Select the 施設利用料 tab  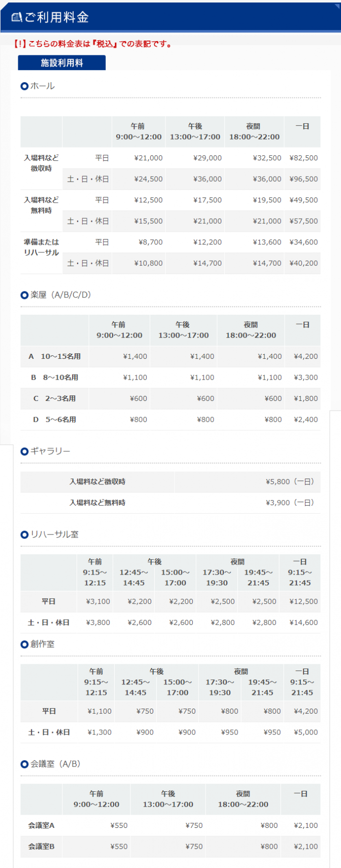point(62,63)
